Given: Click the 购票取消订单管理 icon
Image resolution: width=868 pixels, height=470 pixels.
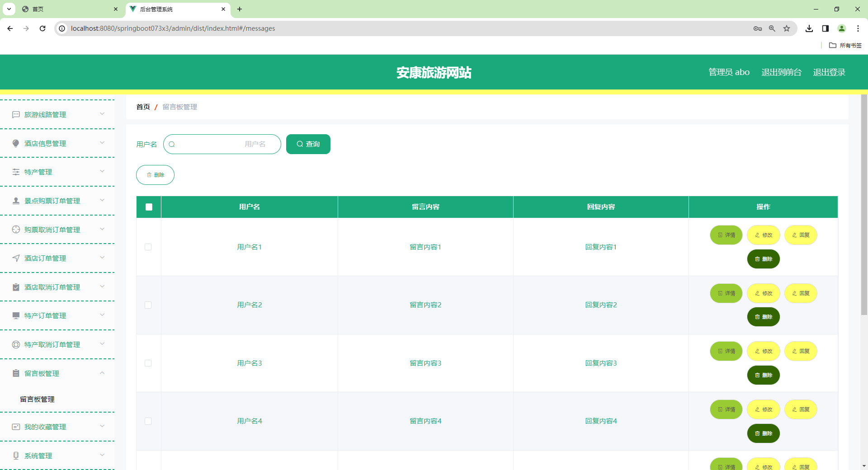Looking at the screenshot, I should (16, 230).
